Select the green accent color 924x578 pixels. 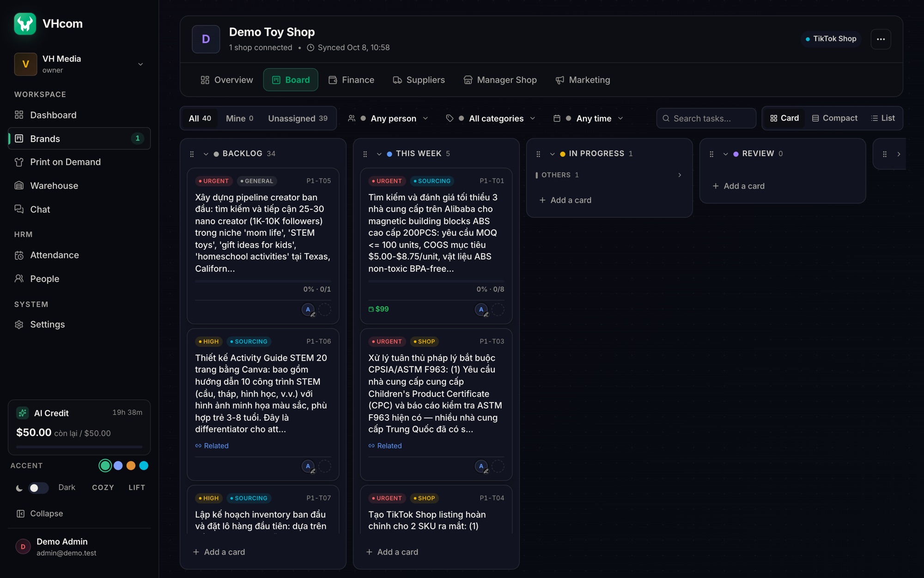(105, 466)
